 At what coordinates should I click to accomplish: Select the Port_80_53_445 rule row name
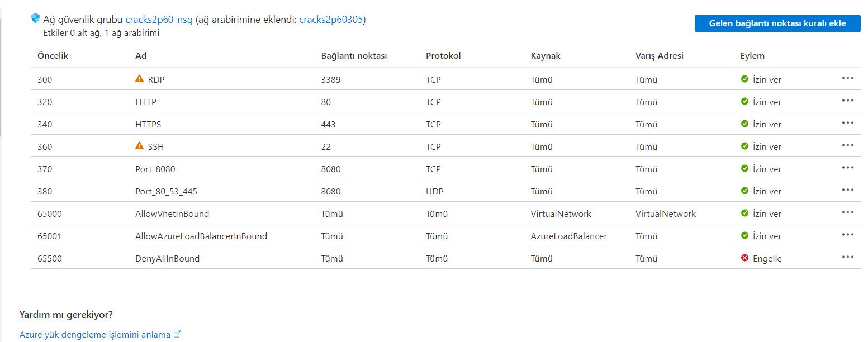click(x=166, y=192)
